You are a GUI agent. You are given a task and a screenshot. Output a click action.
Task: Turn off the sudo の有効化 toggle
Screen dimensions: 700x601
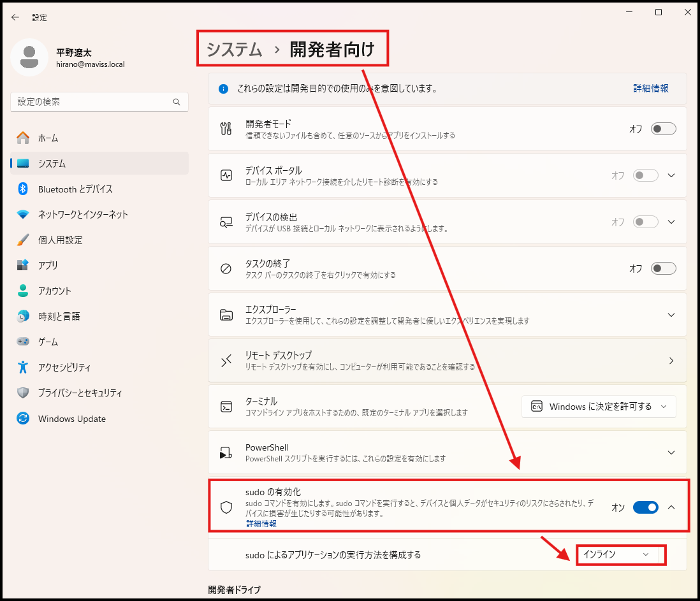645,507
